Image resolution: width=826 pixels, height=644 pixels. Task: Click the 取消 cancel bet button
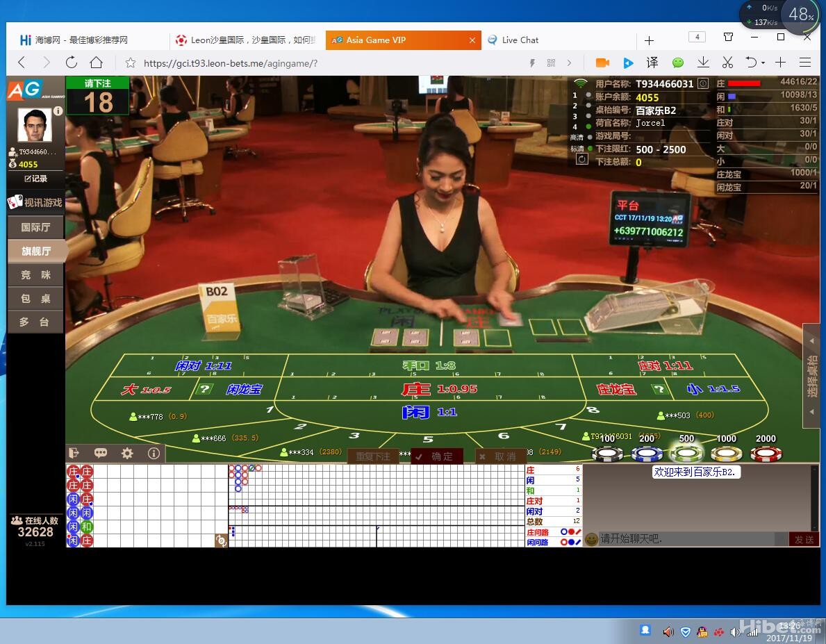point(499,456)
